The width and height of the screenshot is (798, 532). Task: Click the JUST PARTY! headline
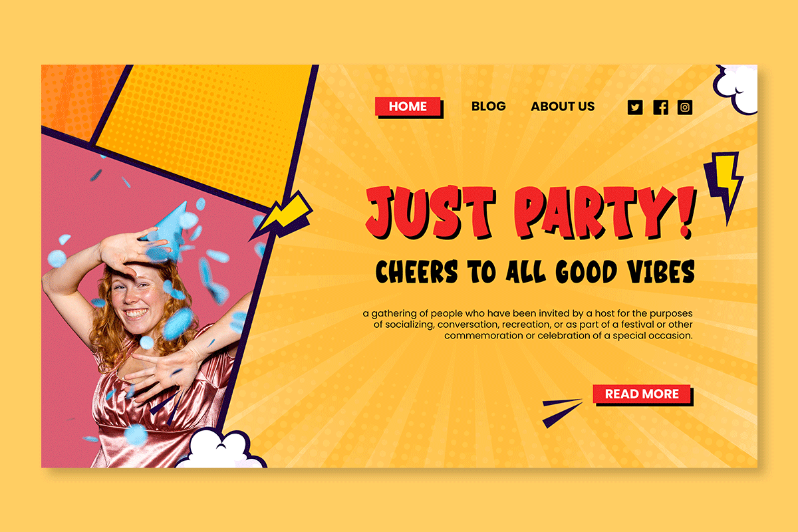[x=531, y=213]
